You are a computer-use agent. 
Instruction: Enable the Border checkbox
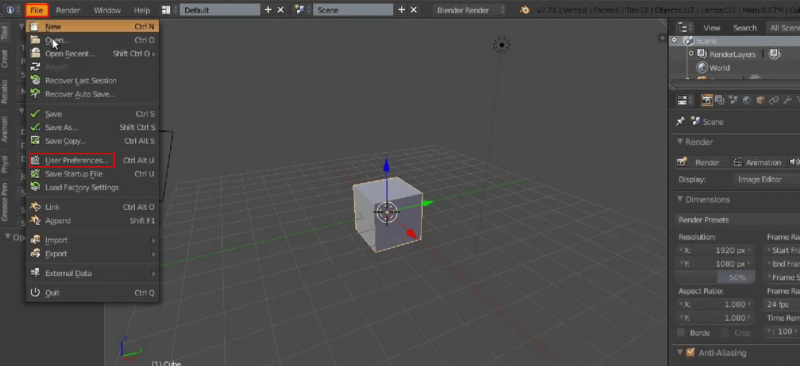pyautogui.click(x=681, y=332)
